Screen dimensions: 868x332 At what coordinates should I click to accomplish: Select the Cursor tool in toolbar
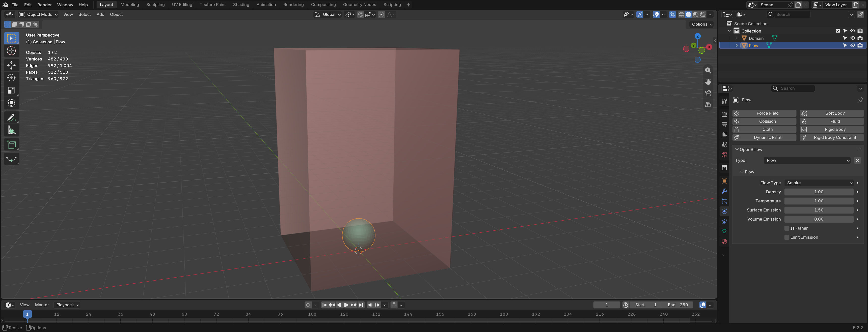(11, 51)
